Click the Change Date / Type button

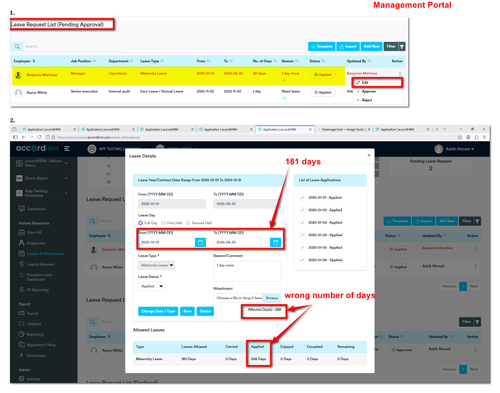pos(158,311)
